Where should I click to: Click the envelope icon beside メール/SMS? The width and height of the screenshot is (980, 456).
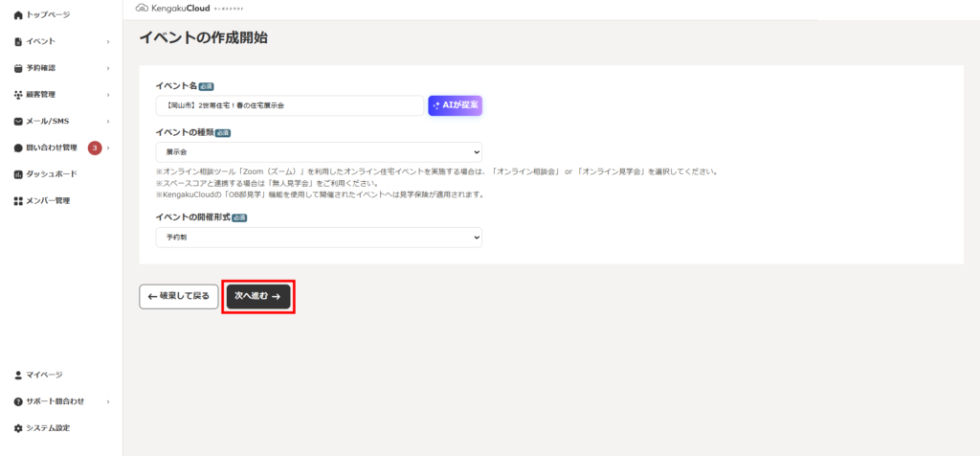click(x=18, y=122)
